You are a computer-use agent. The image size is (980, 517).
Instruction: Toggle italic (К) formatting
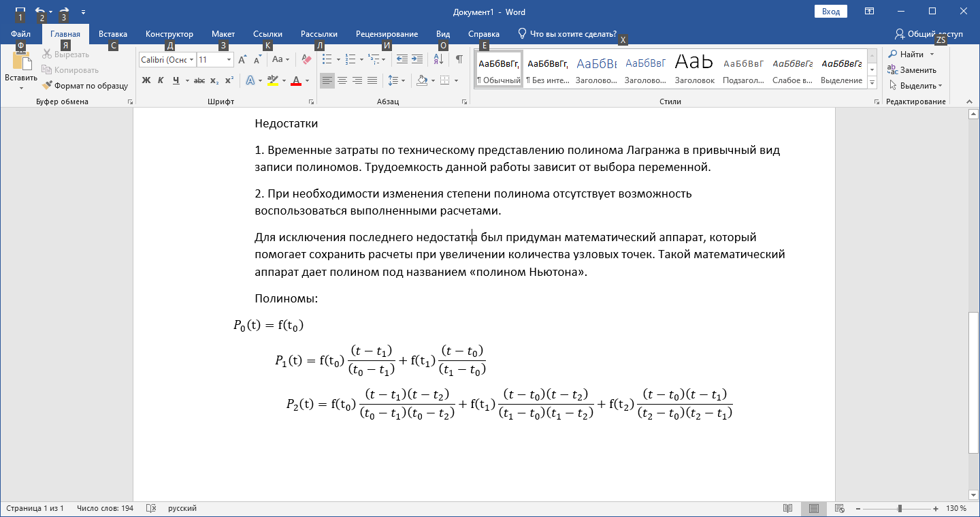161,80
